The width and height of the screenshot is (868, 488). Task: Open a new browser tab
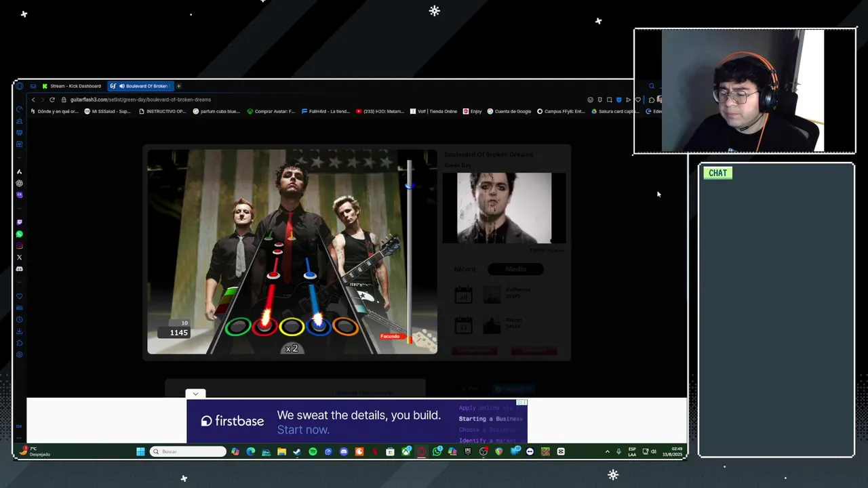pyautogui.click(x=178, y=86)
